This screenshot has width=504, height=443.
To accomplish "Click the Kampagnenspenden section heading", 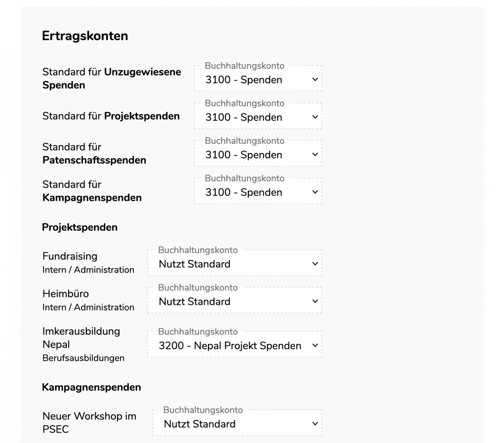I will (x=91, y=387).
